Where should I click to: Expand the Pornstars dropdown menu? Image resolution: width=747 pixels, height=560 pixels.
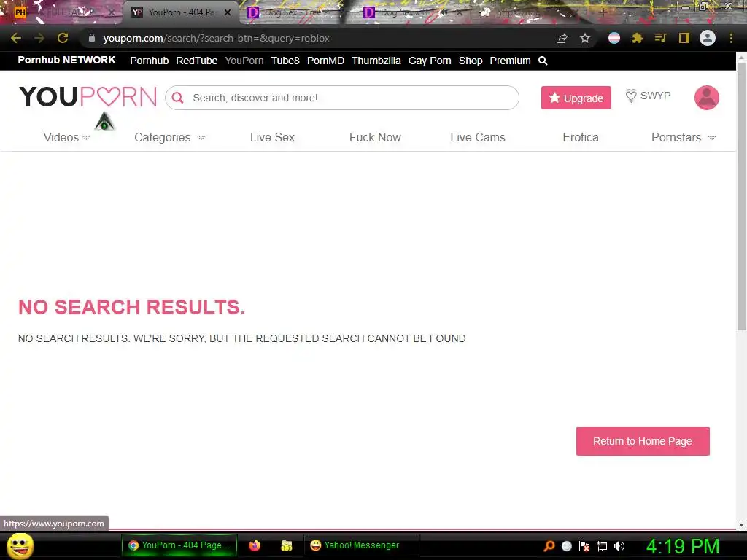[683, 137]
